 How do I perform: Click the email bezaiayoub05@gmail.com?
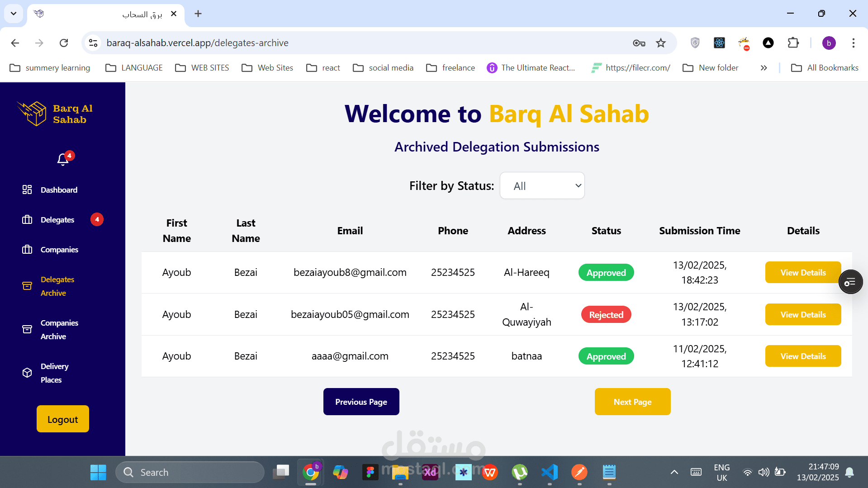pyautogui.click(x=350, y=314)
